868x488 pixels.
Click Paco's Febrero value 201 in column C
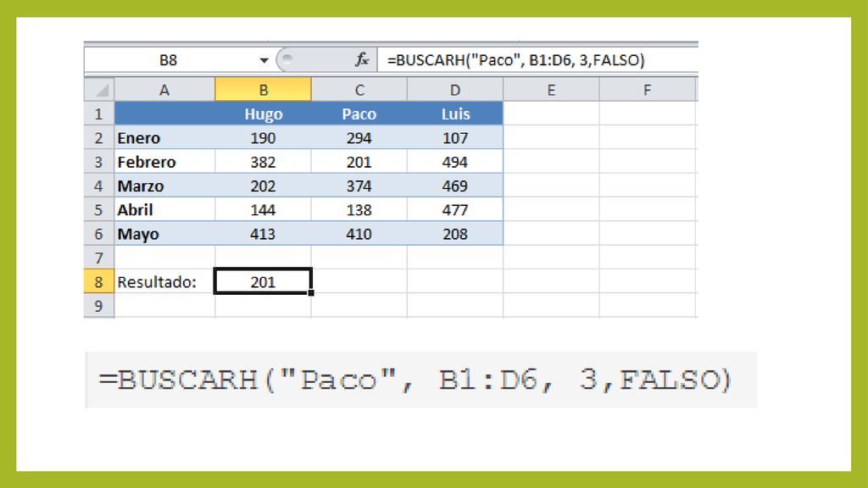click(x=359, y=162)
